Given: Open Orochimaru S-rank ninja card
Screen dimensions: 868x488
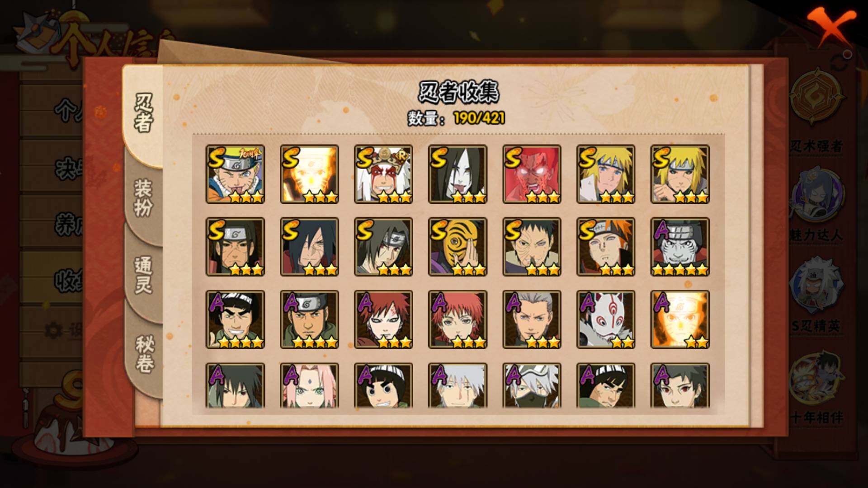Looking at the screenshot, I should coord(458,174).
